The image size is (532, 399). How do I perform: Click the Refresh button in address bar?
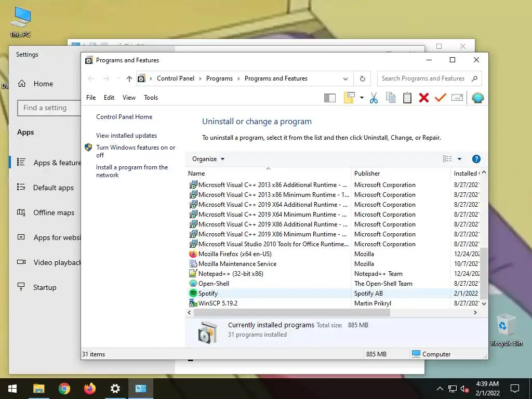[x=362, y=79]
